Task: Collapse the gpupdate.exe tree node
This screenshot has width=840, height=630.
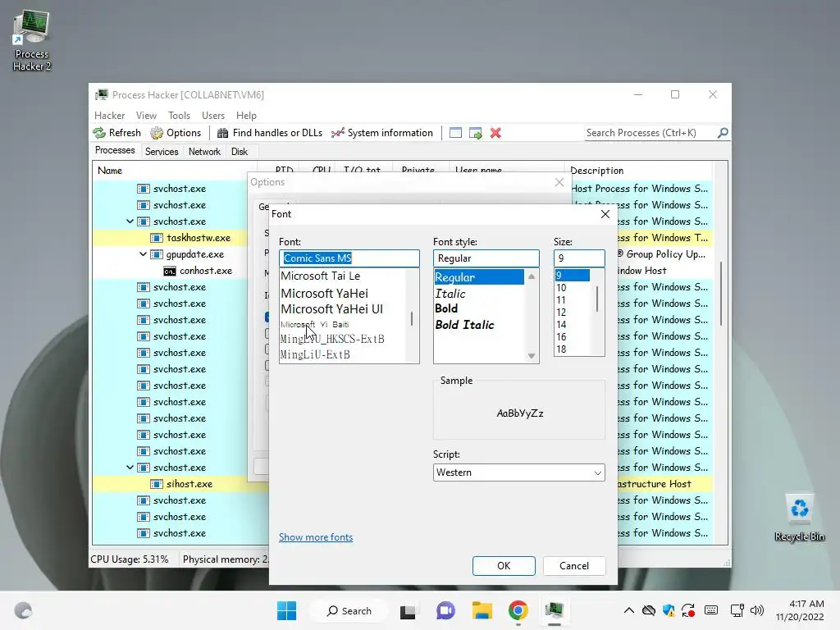Action: click(143, 254)
